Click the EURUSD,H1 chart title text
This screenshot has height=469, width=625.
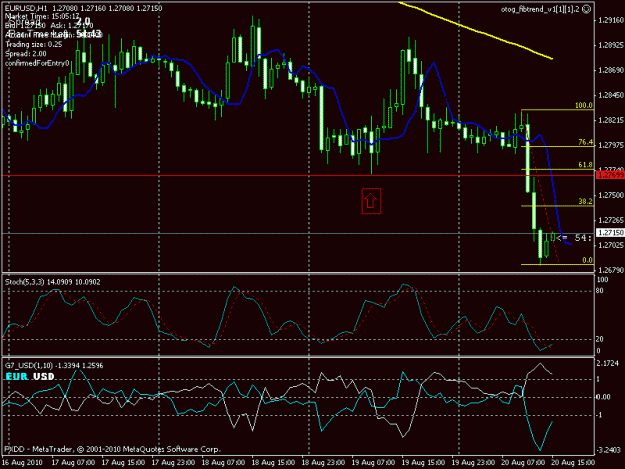26,8
